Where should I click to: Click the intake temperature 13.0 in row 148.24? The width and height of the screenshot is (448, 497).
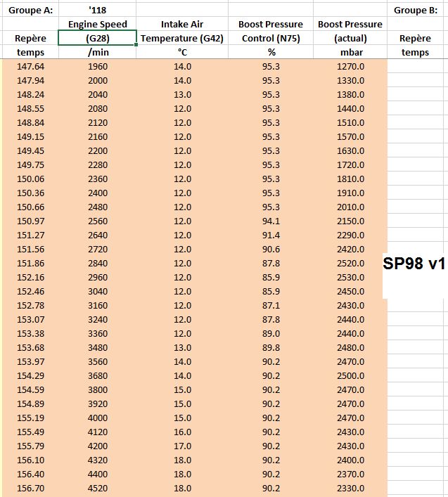pos(182,94)
